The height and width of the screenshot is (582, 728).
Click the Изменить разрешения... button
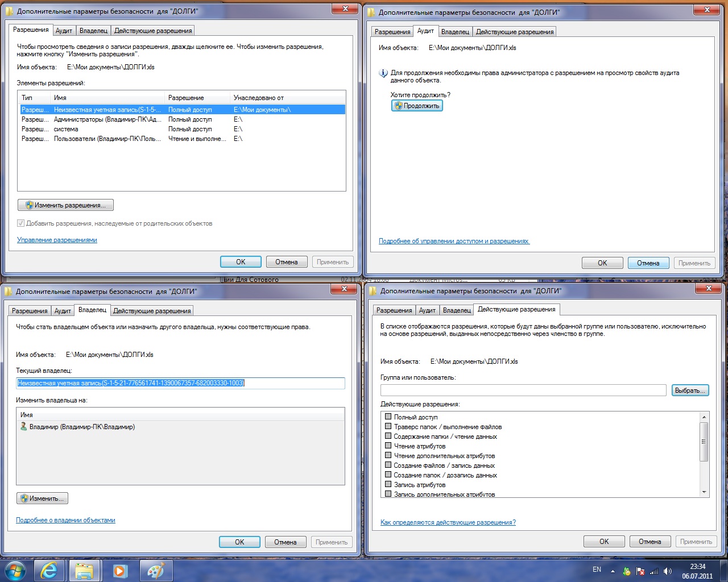pos(65,205)
